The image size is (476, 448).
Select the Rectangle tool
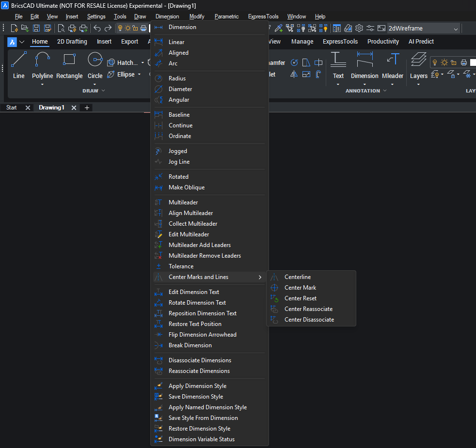pos(69,65)
